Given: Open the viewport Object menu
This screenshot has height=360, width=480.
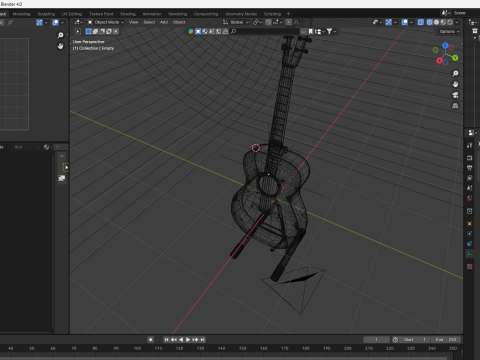Looking at the screenshot, I should pos(179,22).
